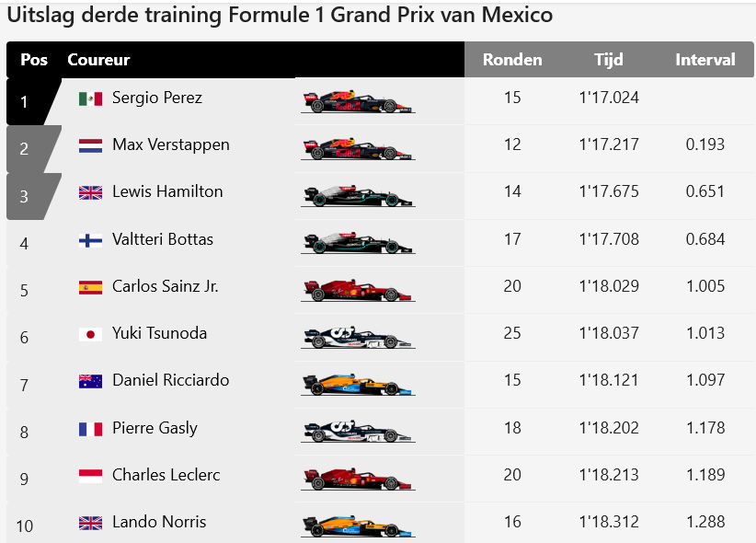Select the Japanese flag next to Yuki Tsunoda
The height and width of the screenshot is (543, 756).
click(90, 334)
